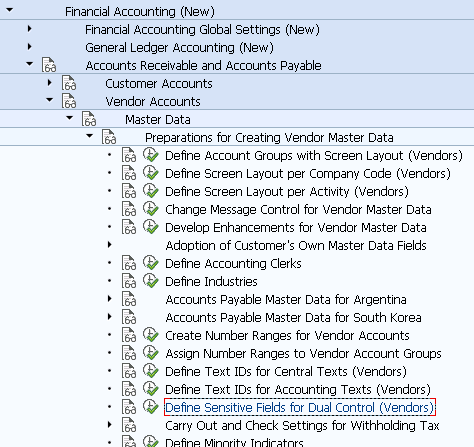474x447 pixels.
Task: Run execute icon for Create Number Ranges
Action: 151,335
